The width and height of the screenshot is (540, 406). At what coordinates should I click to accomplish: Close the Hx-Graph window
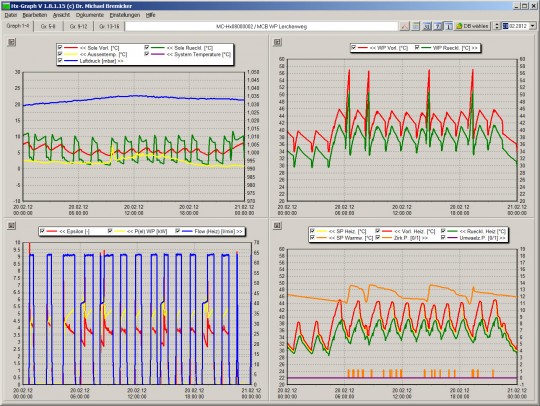533,6
